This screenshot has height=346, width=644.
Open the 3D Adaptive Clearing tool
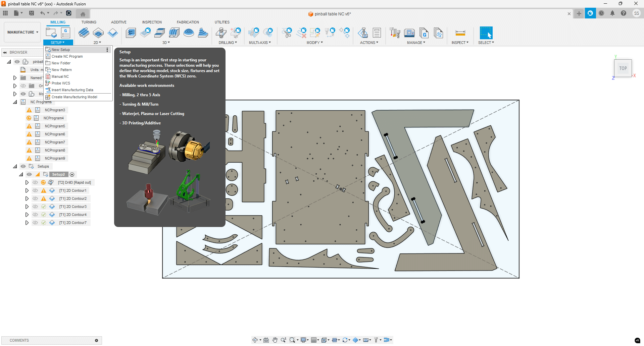click(x=131, y=33)
